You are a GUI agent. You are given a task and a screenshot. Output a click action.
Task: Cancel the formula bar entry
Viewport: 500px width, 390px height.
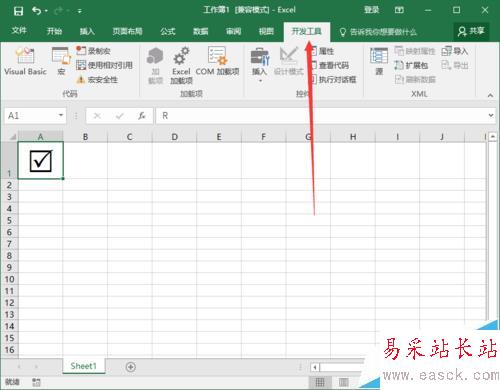(97, 116)
